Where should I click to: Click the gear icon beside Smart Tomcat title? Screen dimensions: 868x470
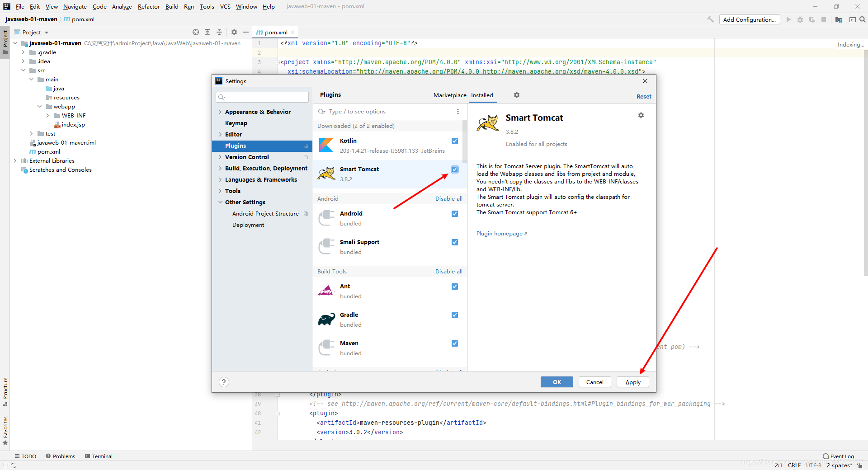tap(641, 115)
